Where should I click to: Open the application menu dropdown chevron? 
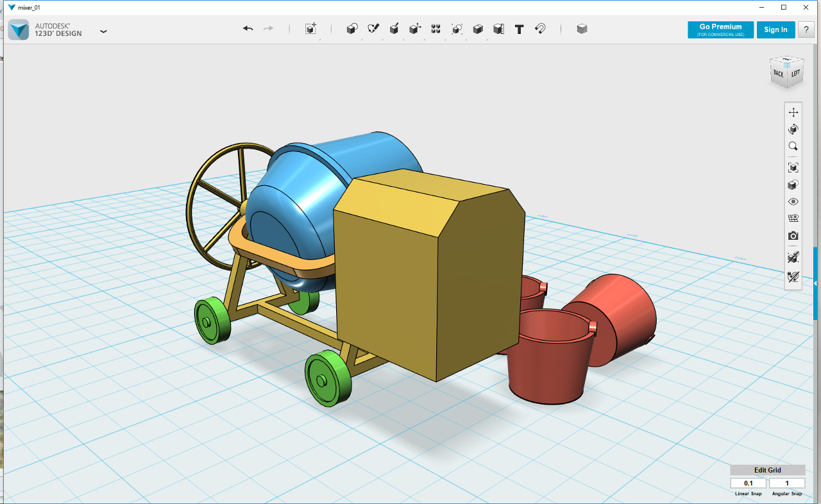[103, 31]
